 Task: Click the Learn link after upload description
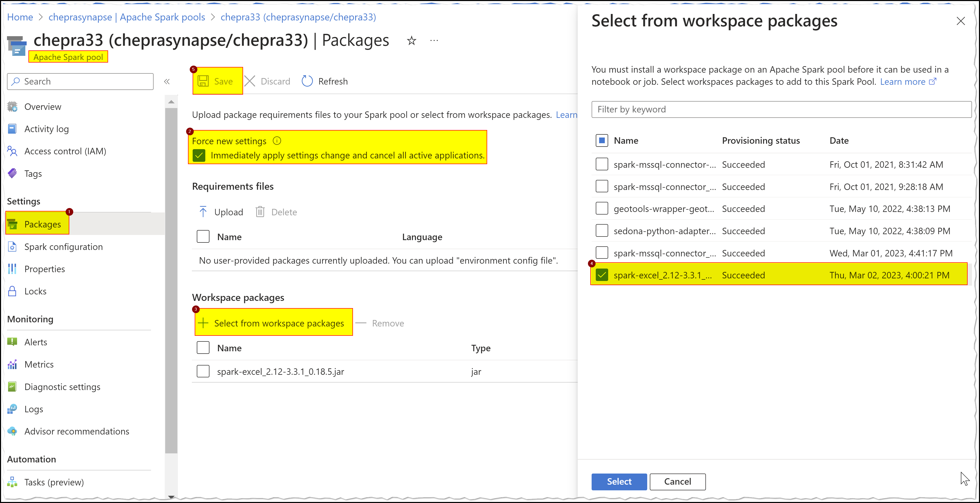(567, 115)
